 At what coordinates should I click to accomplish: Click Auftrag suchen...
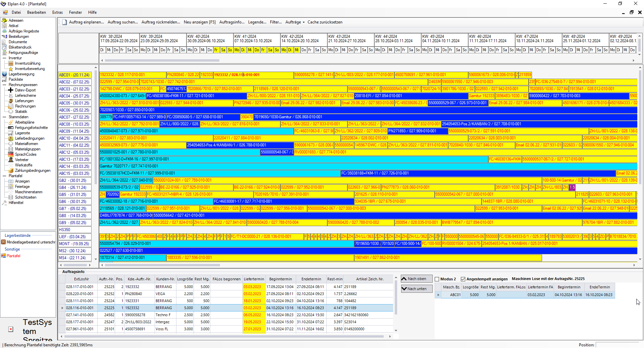point(123,22)
